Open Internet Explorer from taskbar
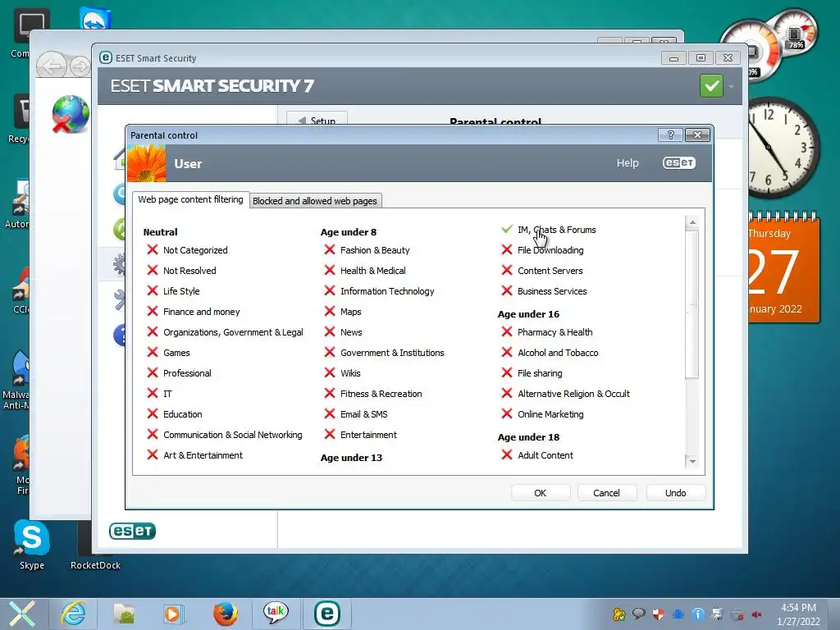 pyautogui.click(x=73, y=614)
